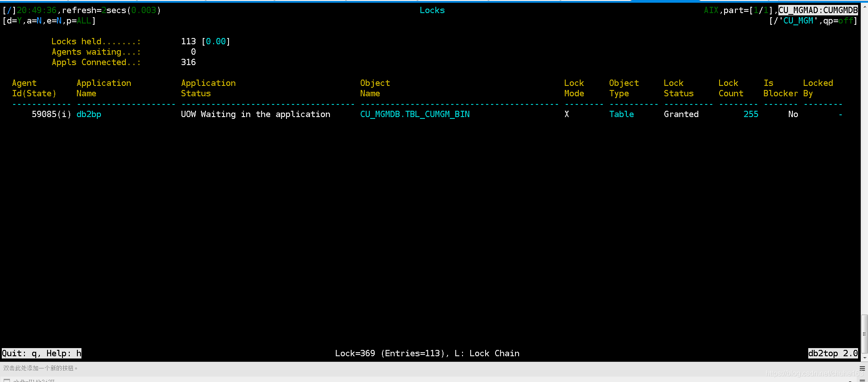This screenshot has width=868, height=382.
Task: Click object name CU_MGMDB.TBL_CUMGM_BIN
Action: click(415, 114)
